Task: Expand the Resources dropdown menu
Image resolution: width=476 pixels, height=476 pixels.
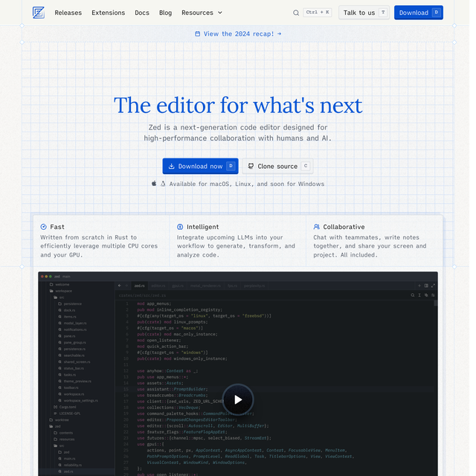Action: [x=202, y=13]
